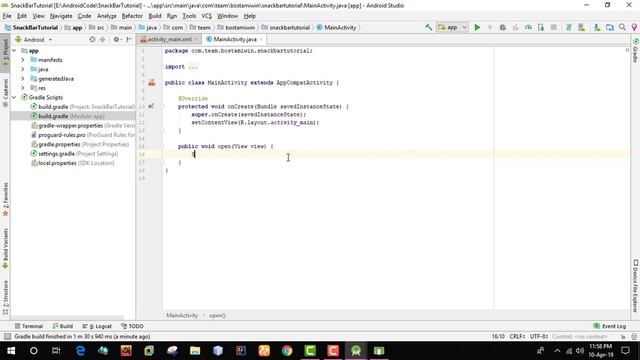Open the VCS menu
The image size is (640, 360).
207,16
